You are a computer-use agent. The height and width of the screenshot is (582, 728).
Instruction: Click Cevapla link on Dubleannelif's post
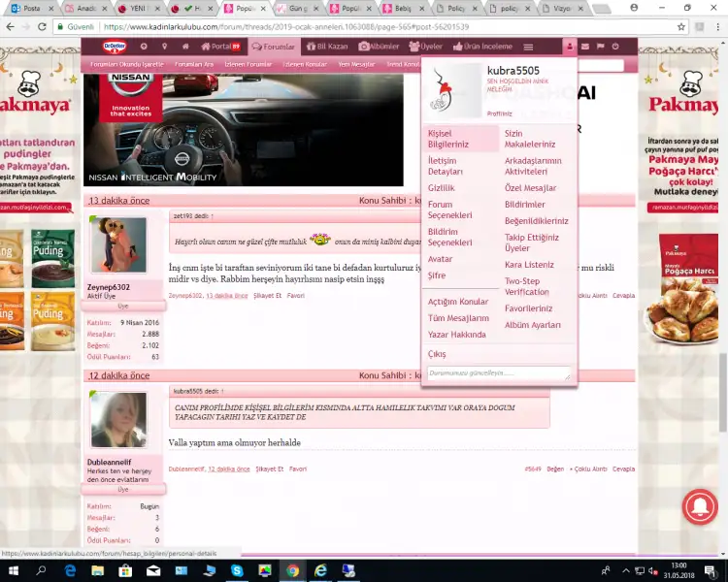pyautogui.click(x=622, y=469)
